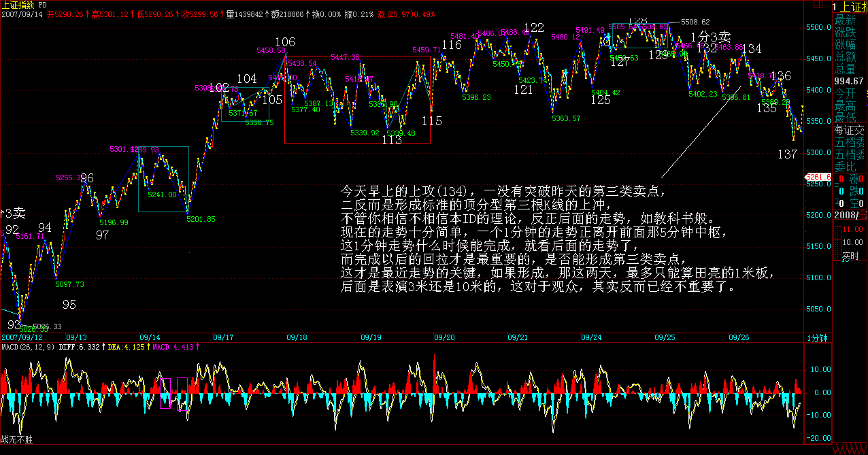
Task: Select the 09/14 date on time axis
Action: [x=150, y=337]
